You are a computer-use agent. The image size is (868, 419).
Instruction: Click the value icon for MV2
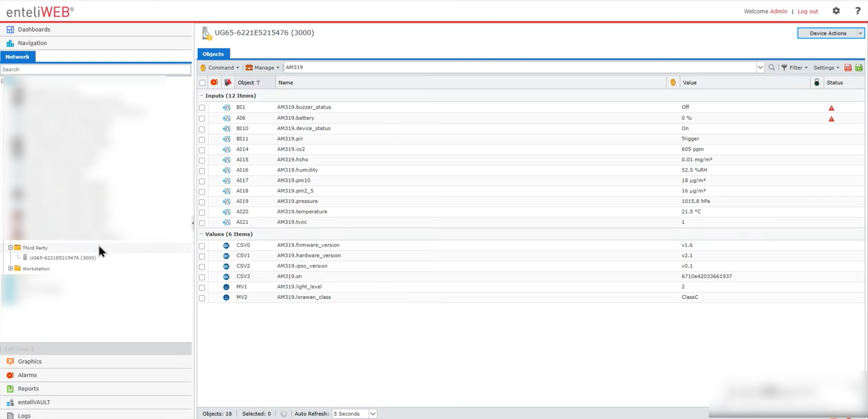[x=226, y=297]
